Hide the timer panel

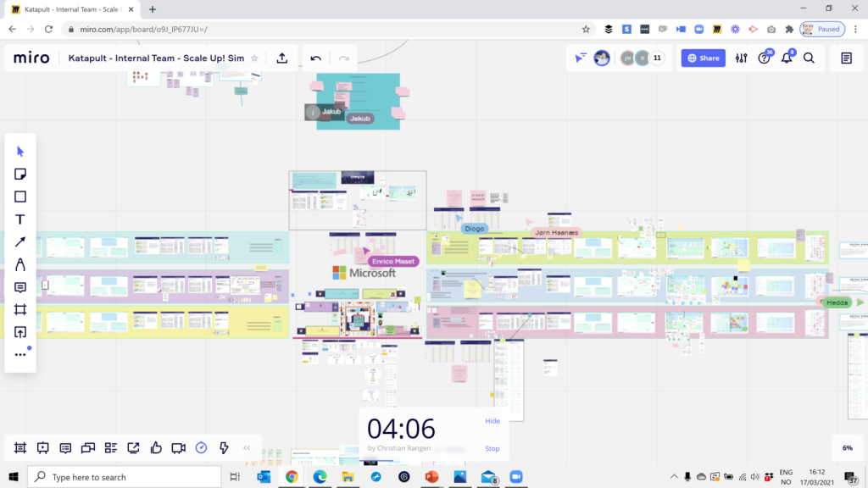coord(492,421)
